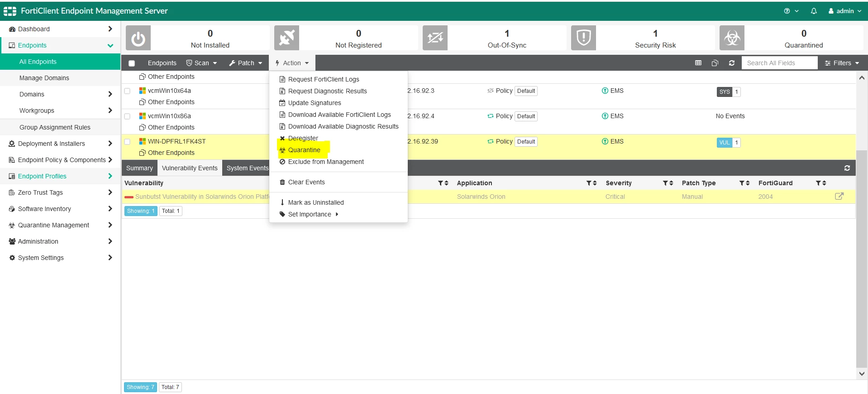This screenshot has height=394, width=868.
Task: Click the copy icon beside grid view
Action: tap(715, 63)
